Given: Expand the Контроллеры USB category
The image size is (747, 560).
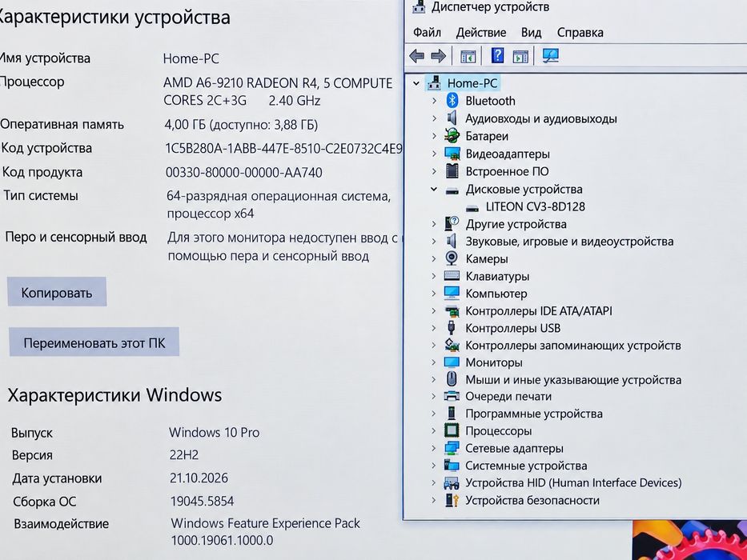Looking at the screenshot, I should coord(434,328).
